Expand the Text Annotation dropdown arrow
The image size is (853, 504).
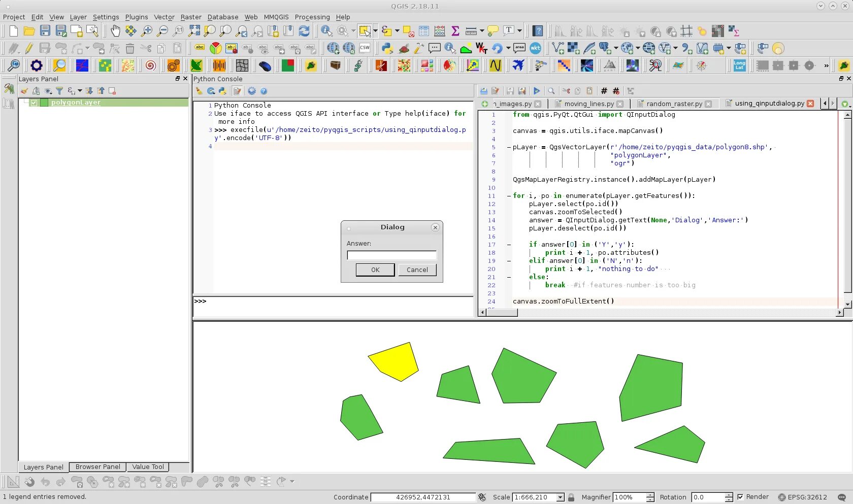click(519, 31)
